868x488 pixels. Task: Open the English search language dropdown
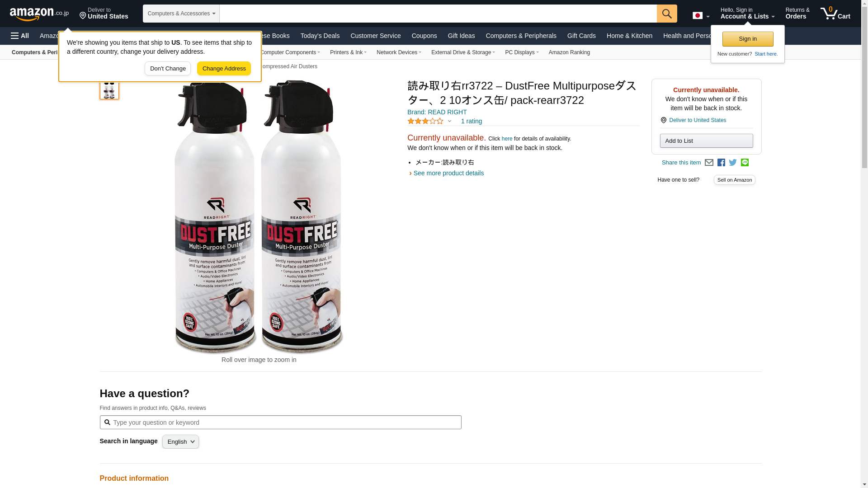(x=180, y=442)
